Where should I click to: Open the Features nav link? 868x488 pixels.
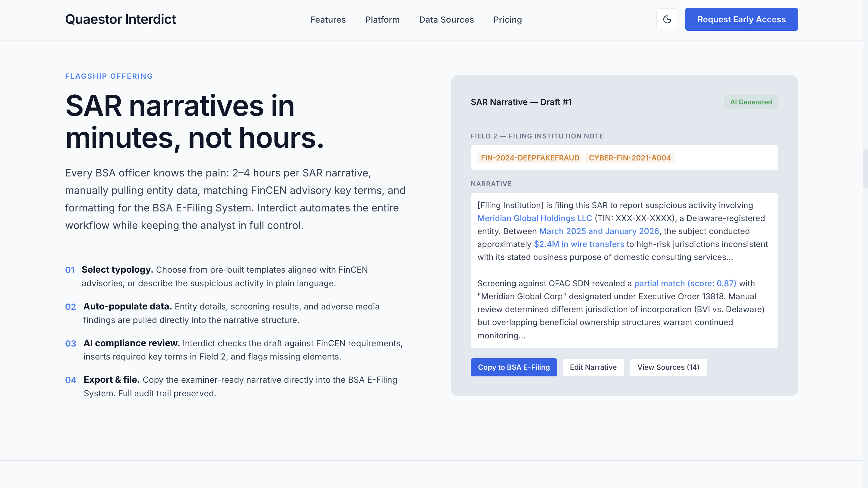coord(328,20)
